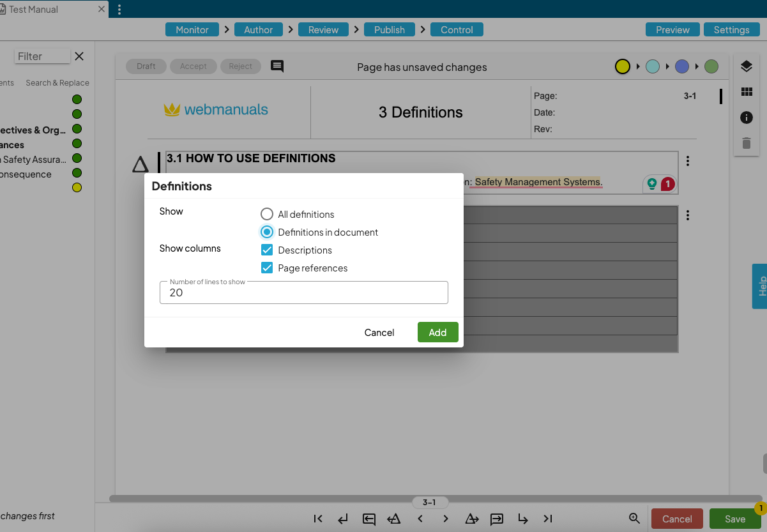Open the Settings button

[x=732, y=29]
